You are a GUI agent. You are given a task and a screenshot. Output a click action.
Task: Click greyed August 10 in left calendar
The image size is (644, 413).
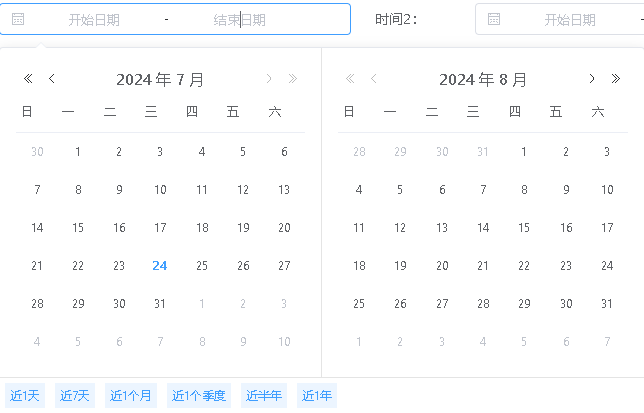pyautogui.click(x=284, y=342)
